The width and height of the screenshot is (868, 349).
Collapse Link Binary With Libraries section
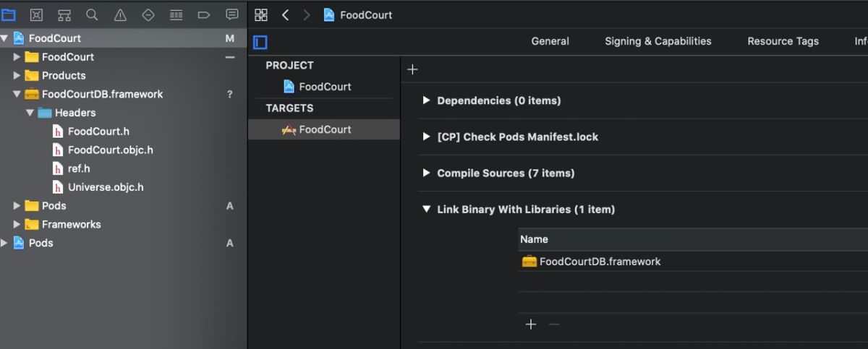click(427, 210)
